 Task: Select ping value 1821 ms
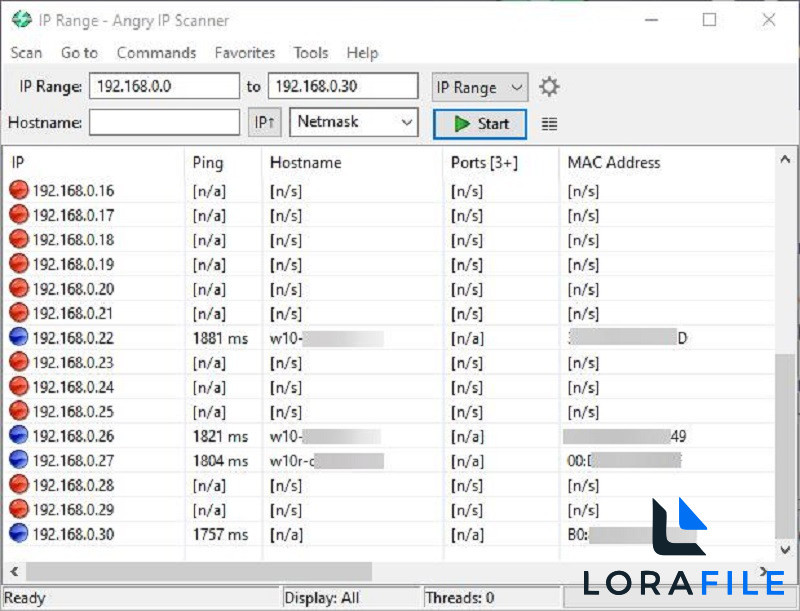click(x=220, y=436)
